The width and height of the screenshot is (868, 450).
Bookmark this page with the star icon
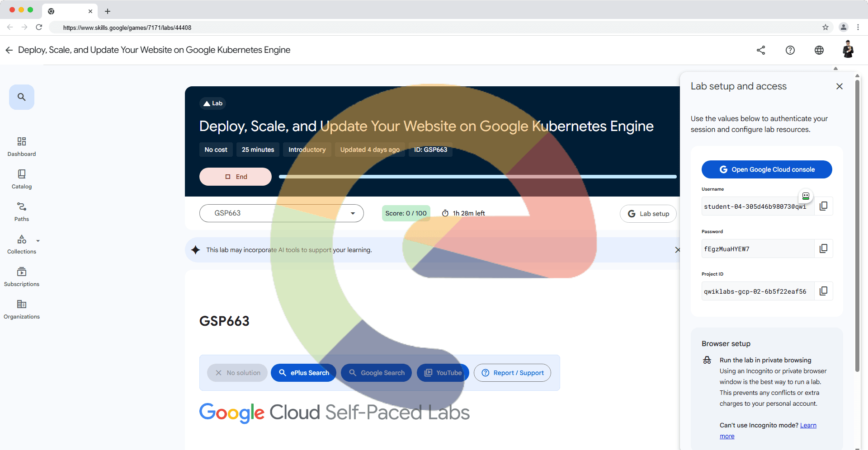coord(826,27)
